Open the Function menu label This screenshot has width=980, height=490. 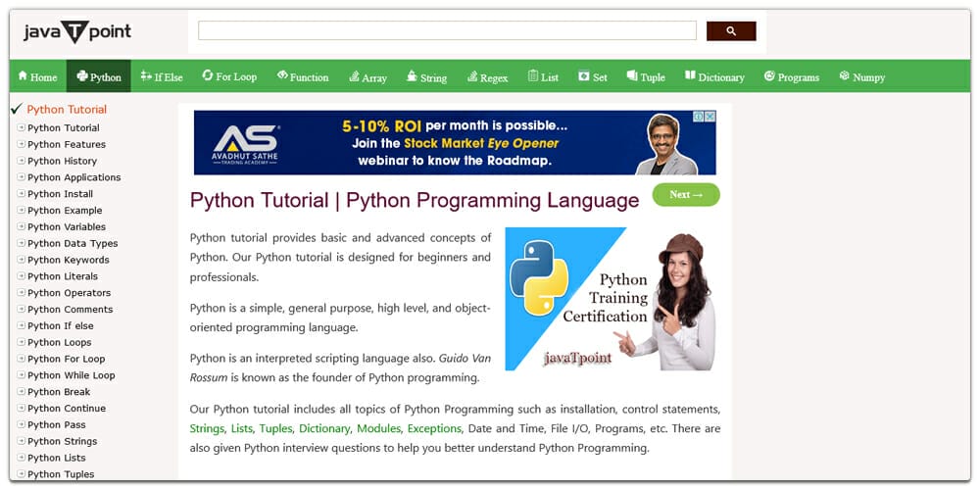tap(310, 77)
